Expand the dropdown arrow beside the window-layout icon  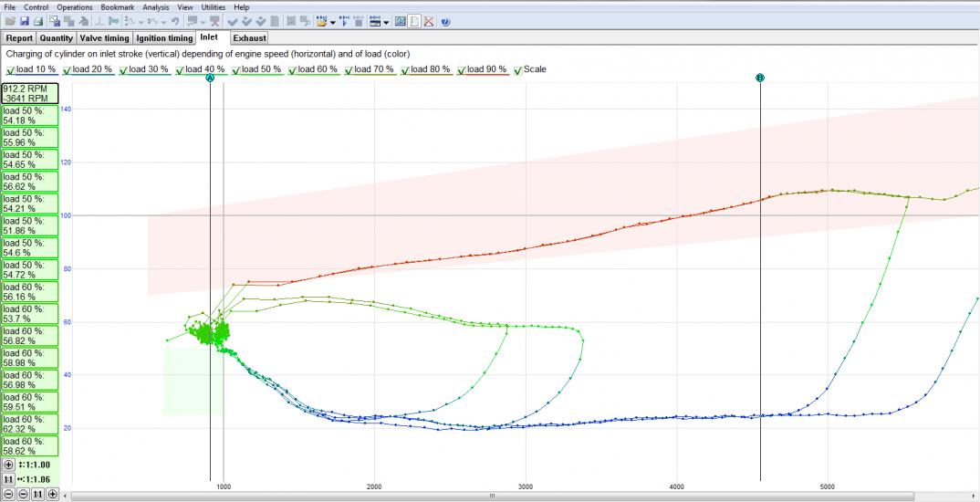tap(387, 21)
